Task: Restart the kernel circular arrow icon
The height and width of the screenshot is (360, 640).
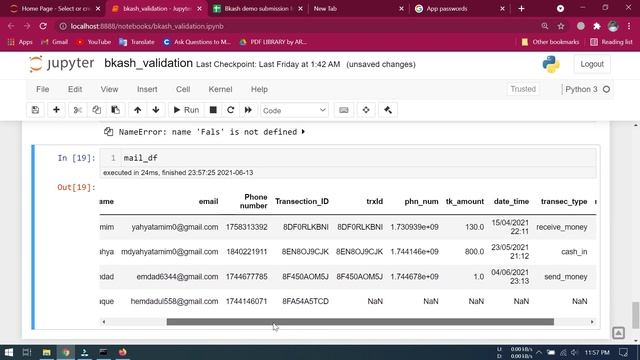Action: tap(231, 110)
